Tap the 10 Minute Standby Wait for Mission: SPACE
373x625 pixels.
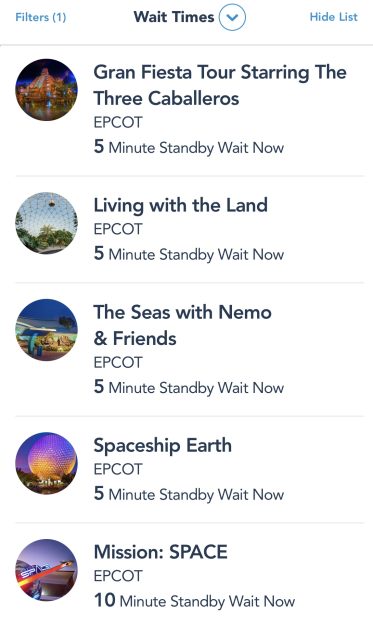point(194,600)
